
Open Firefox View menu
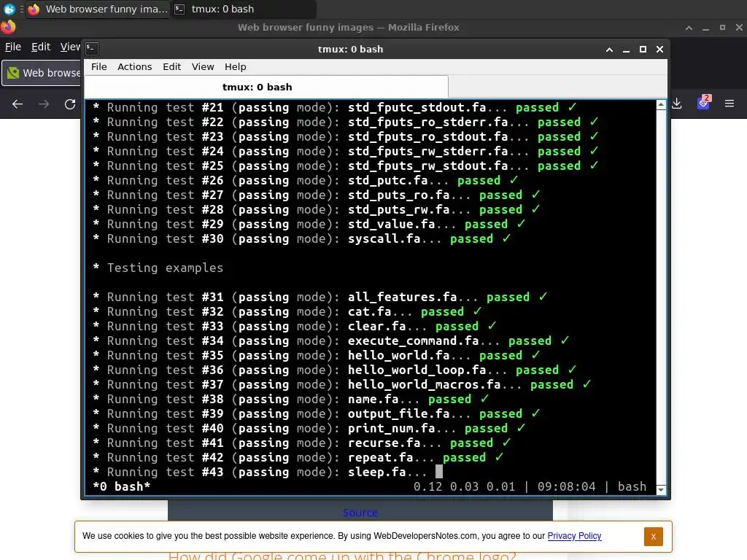(x=70, y=47)
